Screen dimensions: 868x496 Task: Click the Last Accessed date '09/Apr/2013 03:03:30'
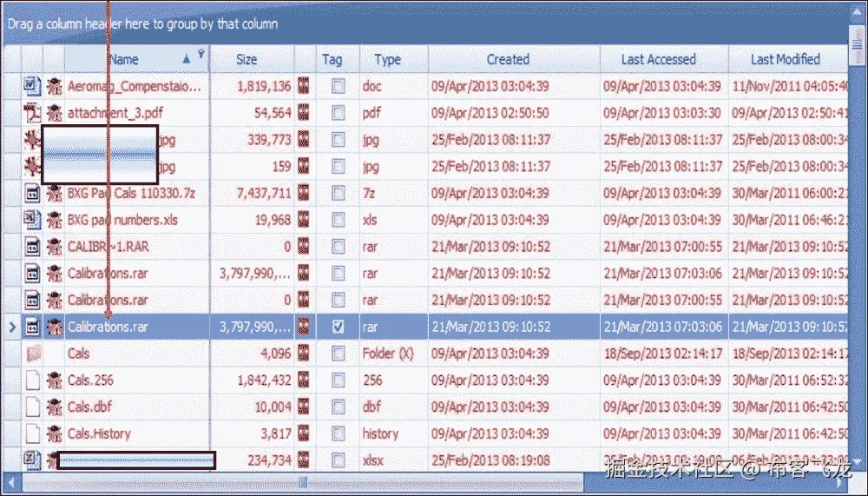(662, 113)
